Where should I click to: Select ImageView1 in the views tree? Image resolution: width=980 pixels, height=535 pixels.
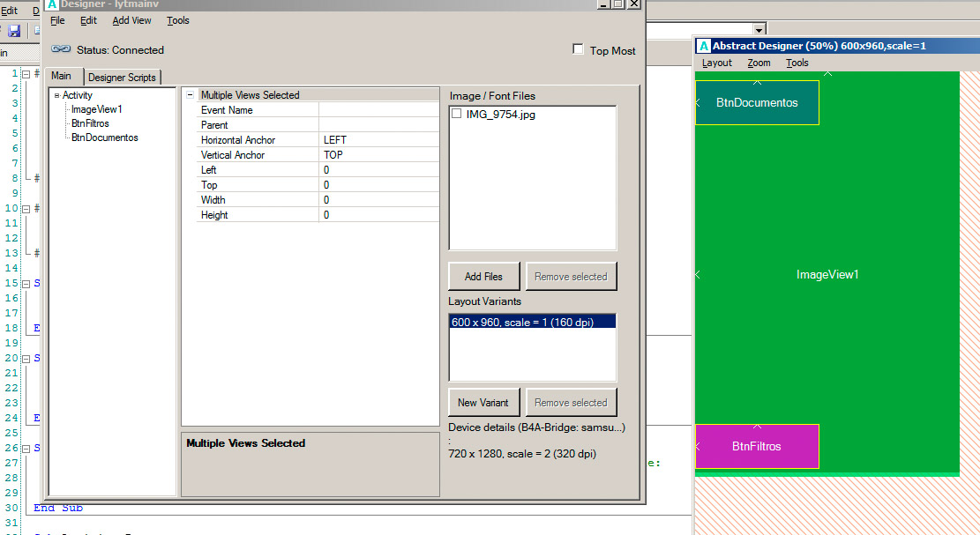tap(97, 109)
